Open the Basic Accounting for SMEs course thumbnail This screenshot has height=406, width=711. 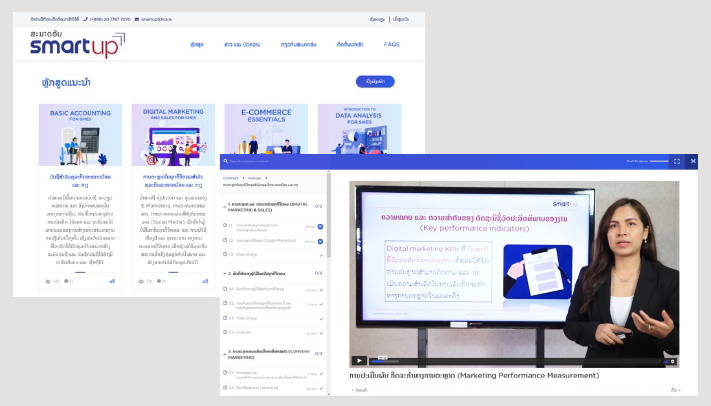click(80, 134)
